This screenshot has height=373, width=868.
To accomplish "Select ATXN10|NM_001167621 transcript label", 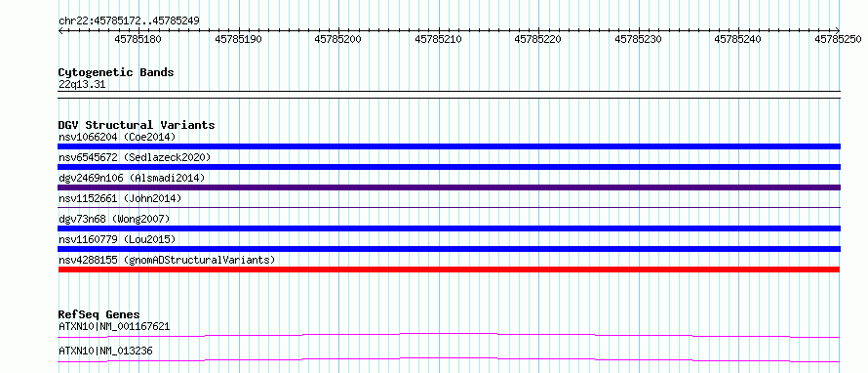I will [114, 326].
